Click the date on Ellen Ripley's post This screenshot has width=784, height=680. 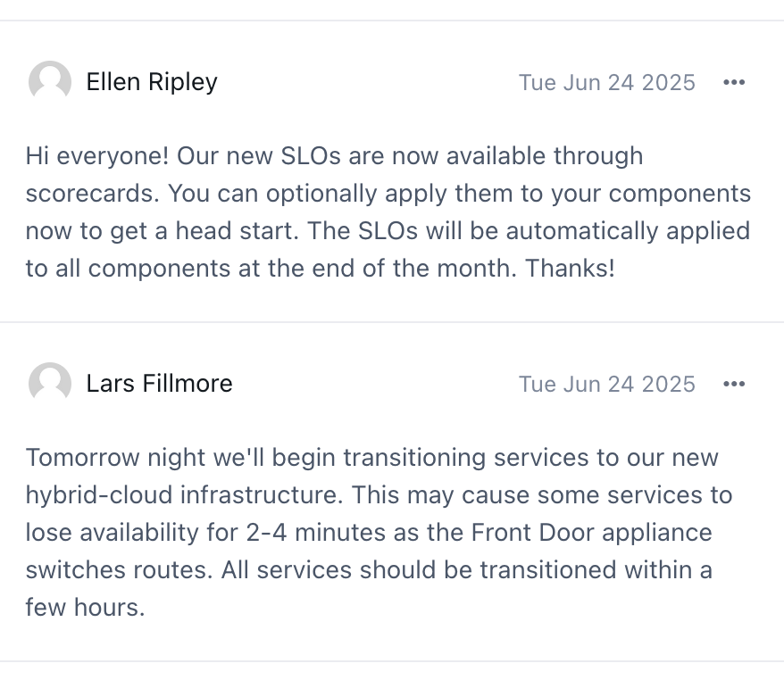click(x=607, y=82)
